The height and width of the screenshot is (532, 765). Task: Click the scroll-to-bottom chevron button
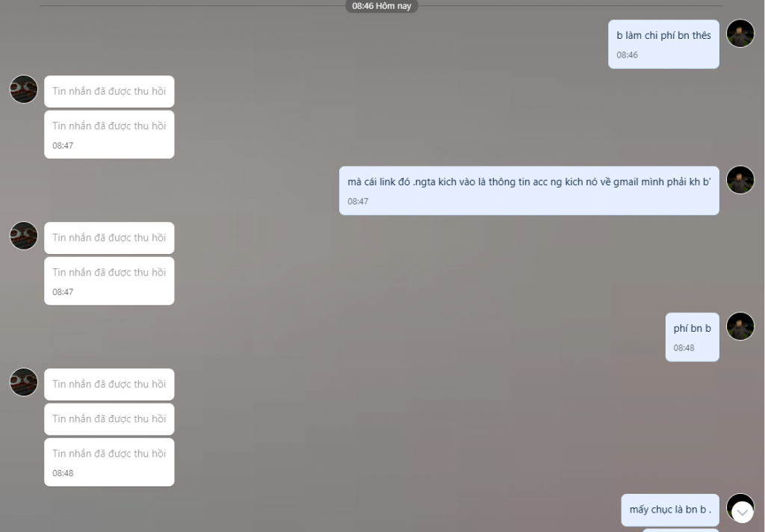pos(742,513)
